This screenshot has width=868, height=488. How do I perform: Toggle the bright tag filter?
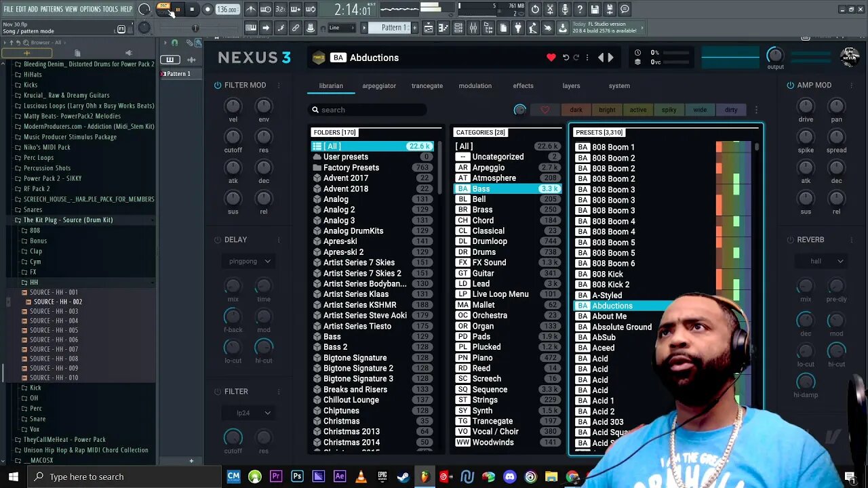[x=607, y=110]
